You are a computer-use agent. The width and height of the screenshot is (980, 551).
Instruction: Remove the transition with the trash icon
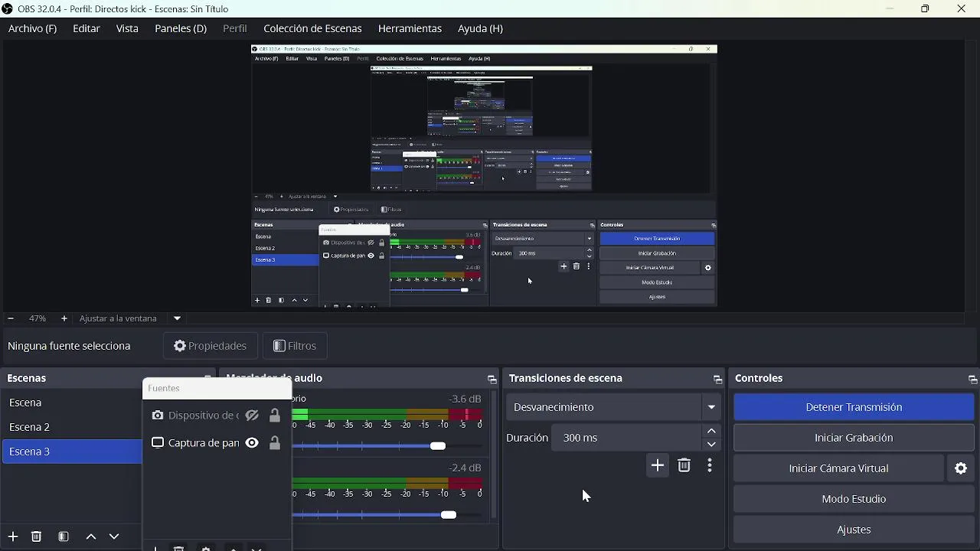point(684,465)
